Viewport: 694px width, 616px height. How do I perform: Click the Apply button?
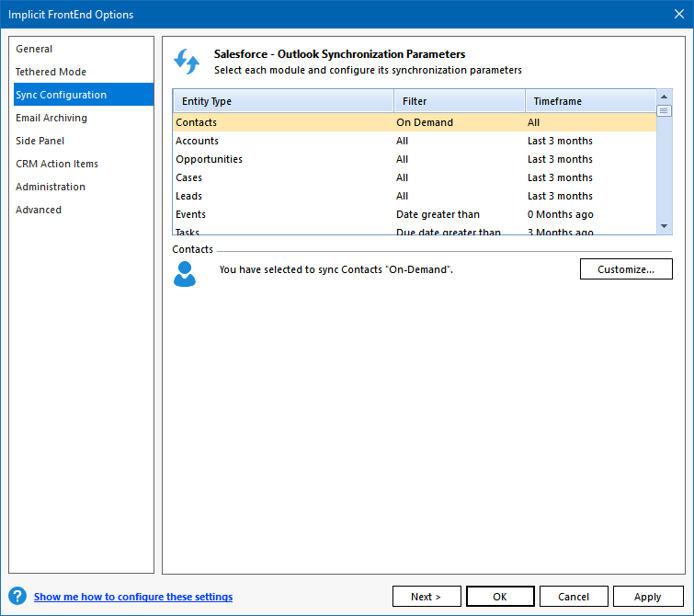(x=647, y=597)
